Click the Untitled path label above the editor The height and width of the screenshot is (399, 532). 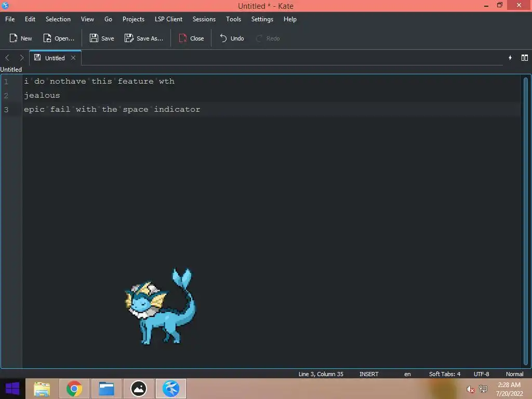click(11, 70)
